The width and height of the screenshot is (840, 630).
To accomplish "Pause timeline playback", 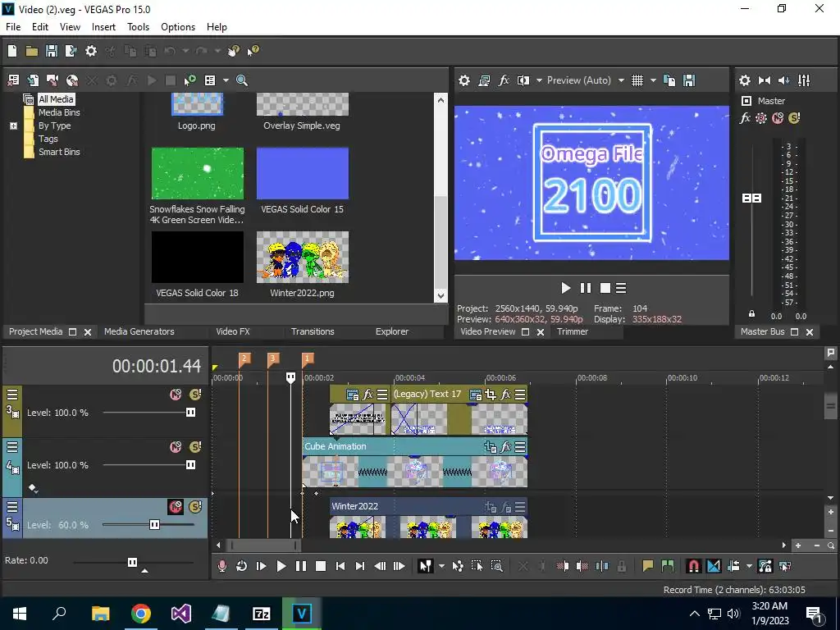I will click(x=300, y=566).
